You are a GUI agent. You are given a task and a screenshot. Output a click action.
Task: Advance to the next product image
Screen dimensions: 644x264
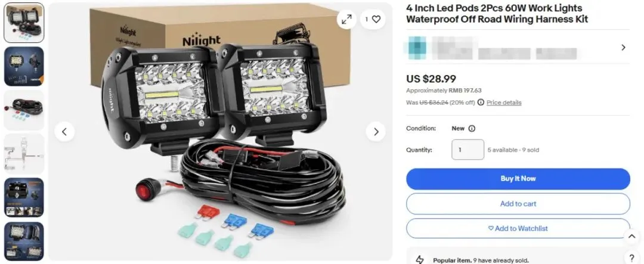376,132
